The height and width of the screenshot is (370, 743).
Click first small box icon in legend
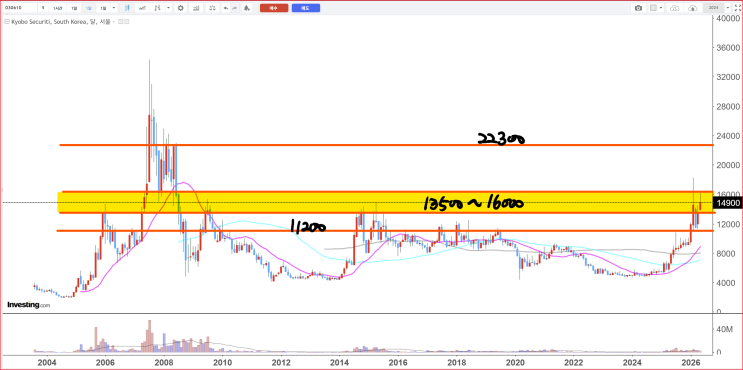120,22
